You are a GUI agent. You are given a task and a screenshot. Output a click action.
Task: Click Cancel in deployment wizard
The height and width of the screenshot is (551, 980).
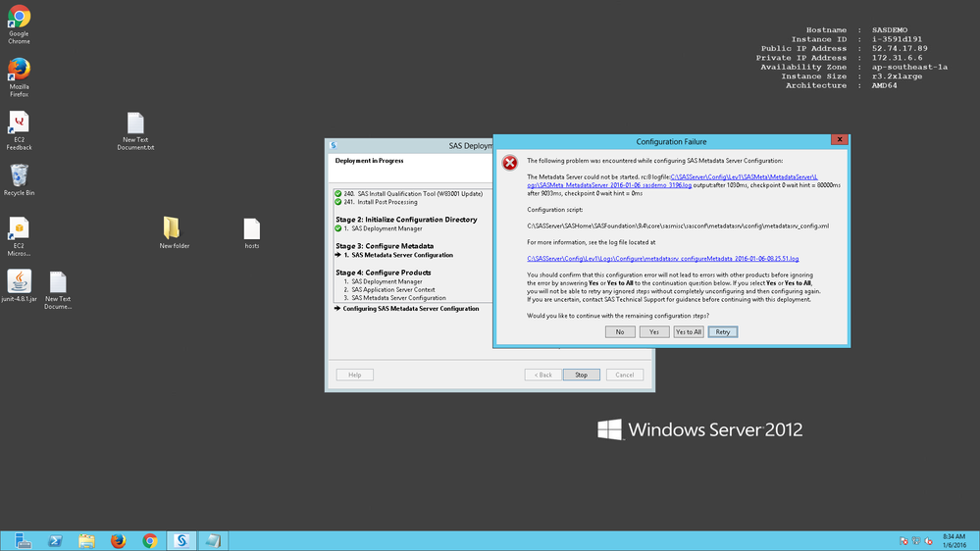pyautogui.click(x=624, y=375)
